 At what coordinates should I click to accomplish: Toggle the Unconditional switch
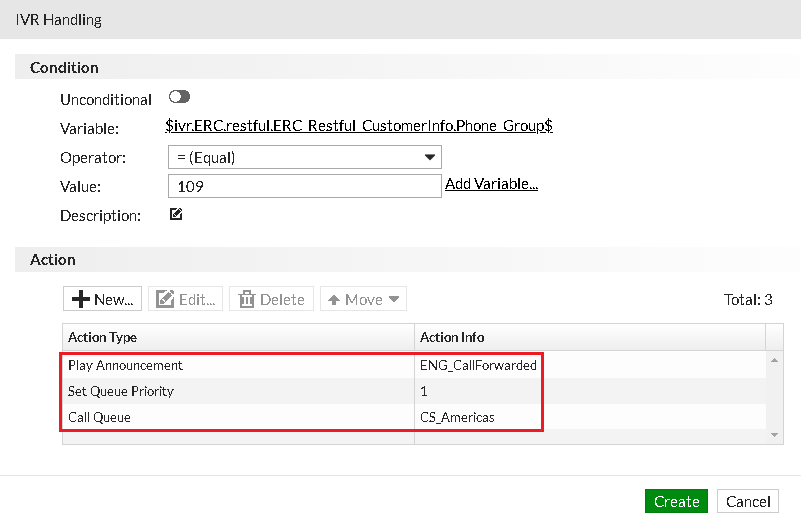tap(179, 97)
